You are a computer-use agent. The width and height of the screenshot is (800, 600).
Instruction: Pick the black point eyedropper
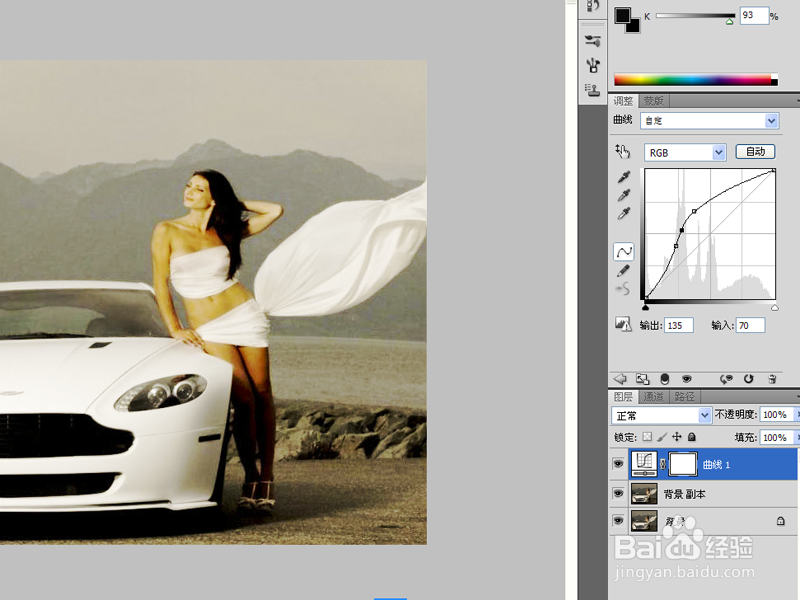pyautogui.click(x=623, y=177)
